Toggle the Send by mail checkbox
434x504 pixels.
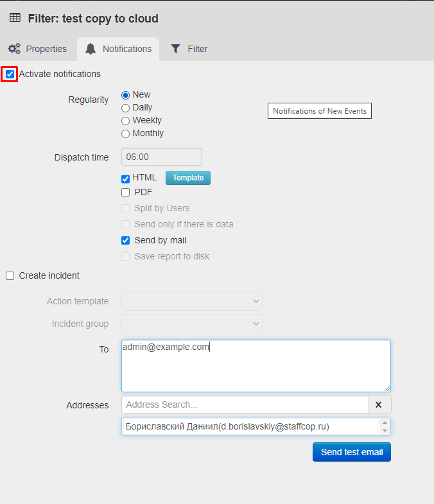click(126, 241)
